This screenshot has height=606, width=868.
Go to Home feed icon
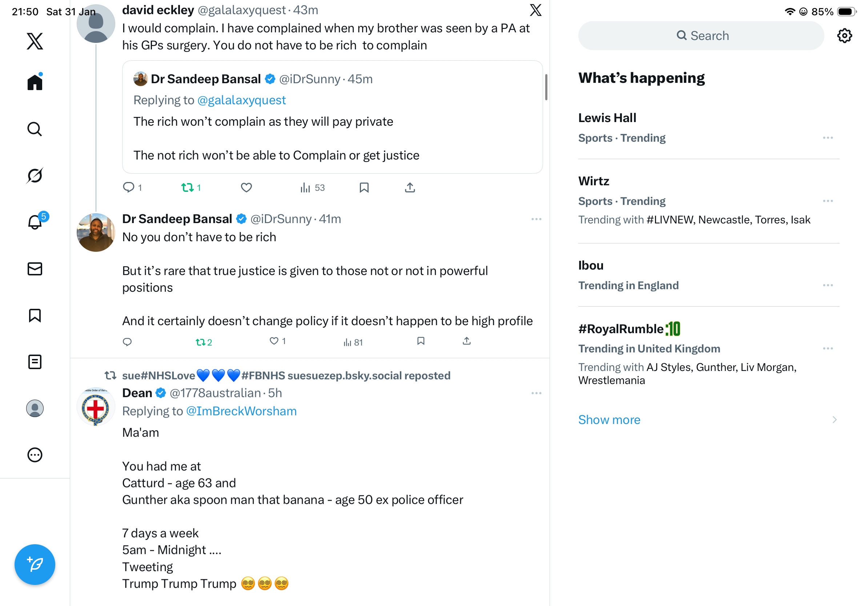[35, 82]
